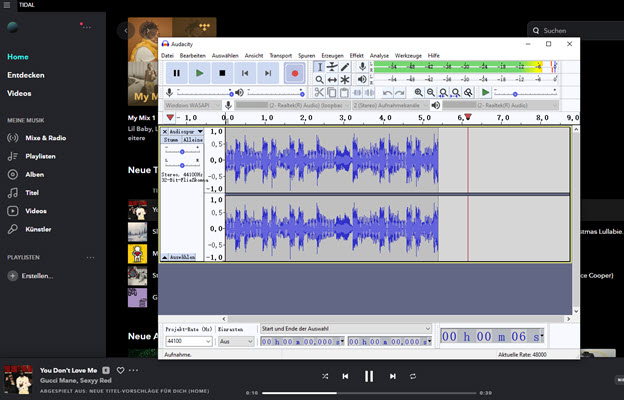The image size is (624, 400).
Task: Select the Envelope tool
Action: [332, 67]
